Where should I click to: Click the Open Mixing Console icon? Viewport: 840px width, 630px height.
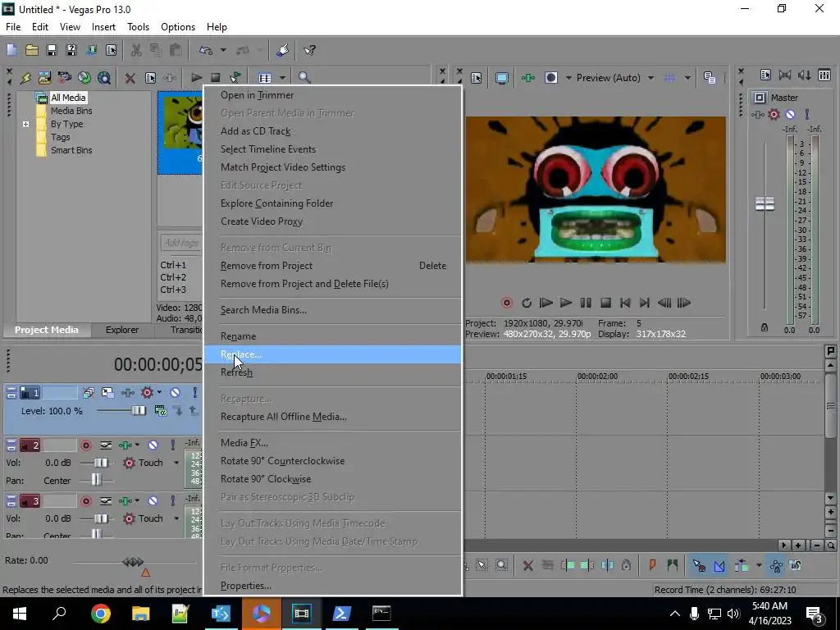(x=824, y=75)
